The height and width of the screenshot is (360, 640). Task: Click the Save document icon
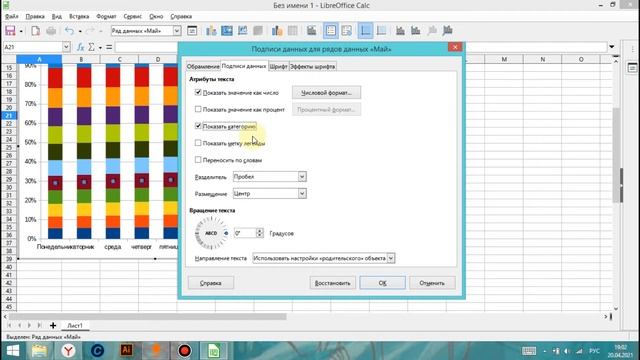click(x=10, y=31)
